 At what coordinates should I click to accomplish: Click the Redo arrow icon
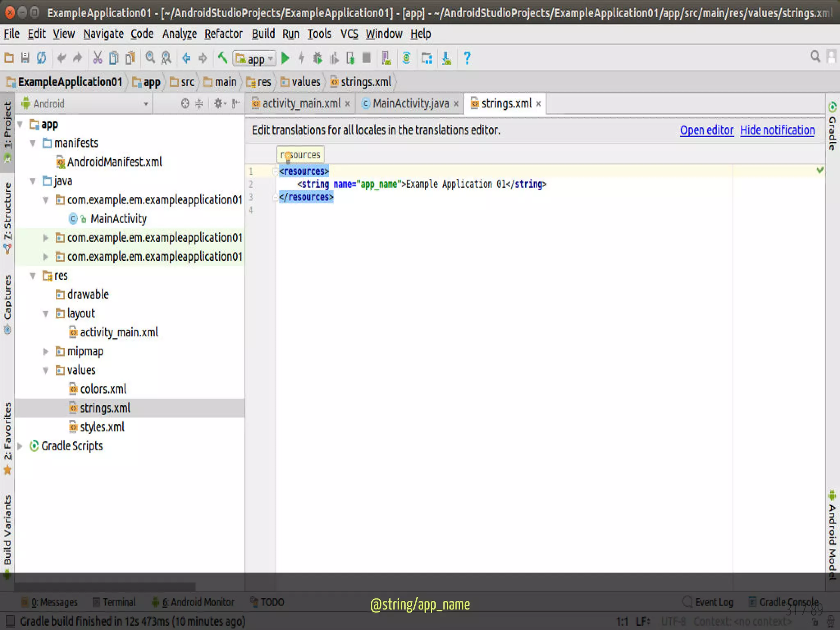[x=77, y=58]
